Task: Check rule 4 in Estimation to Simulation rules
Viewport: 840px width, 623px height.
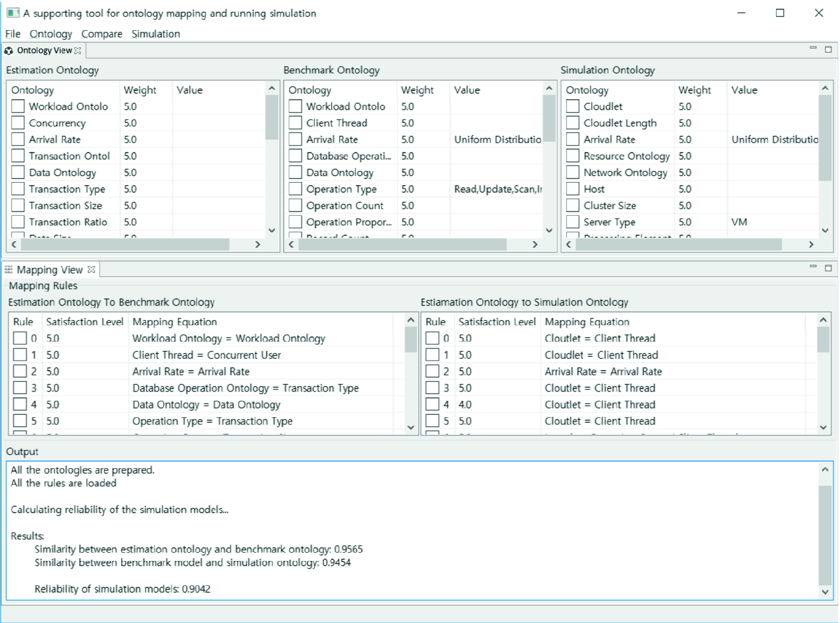Action: (x=433, y=404)
